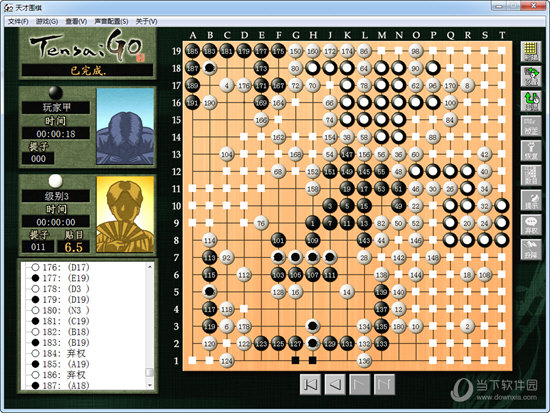Click the move list scrollbar down arrow
Viewport: 550px width, 413px height.
[150, 385]
